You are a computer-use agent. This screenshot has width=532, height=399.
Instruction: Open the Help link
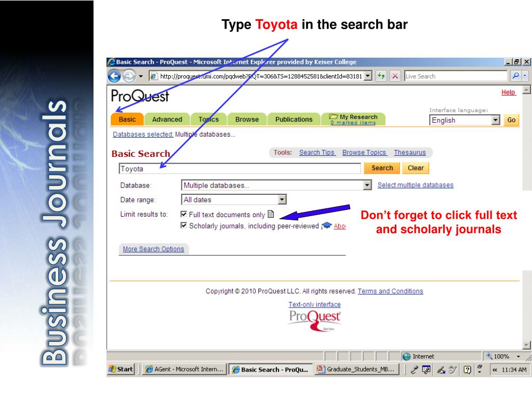(x=508, y=92)
